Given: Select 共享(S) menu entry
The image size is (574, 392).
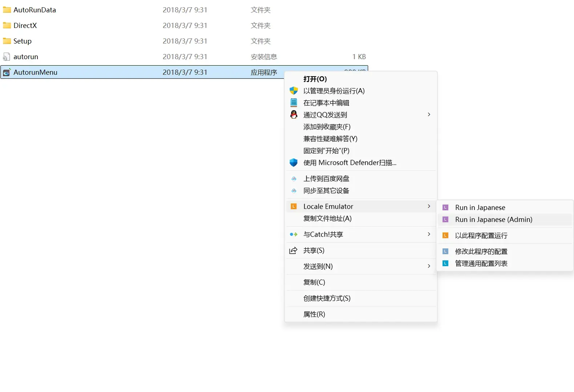Looking at the screenshot, I should 361,250.
